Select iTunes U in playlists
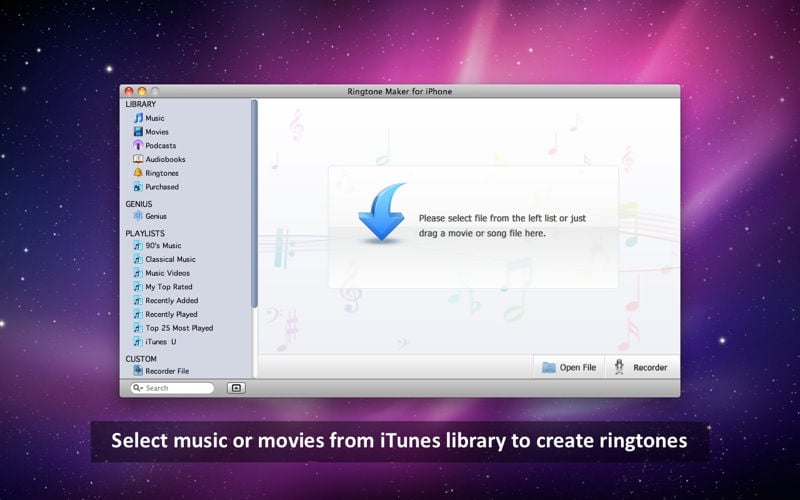 pyautogui.click(x=161, y=342)
